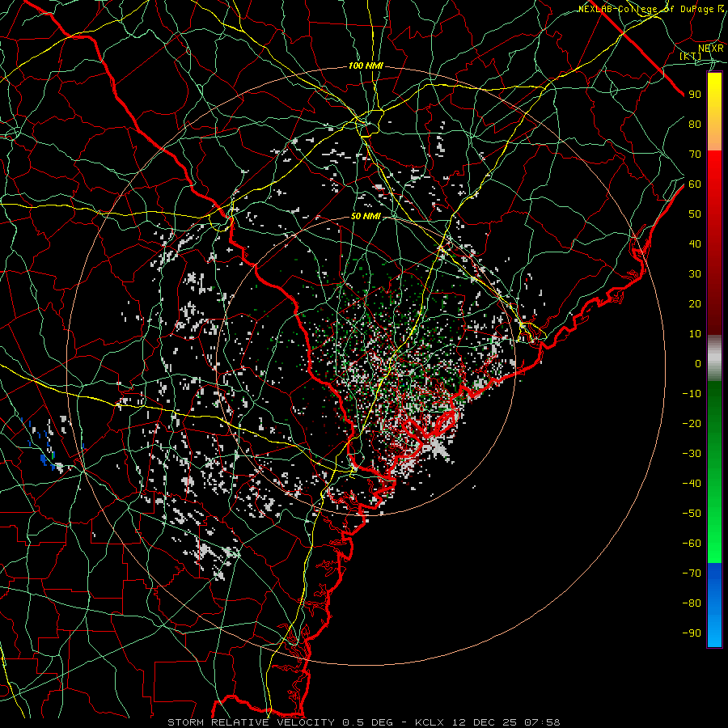Select the -20 value on the velocity scale
728x728 pixels.
(692, 423)
